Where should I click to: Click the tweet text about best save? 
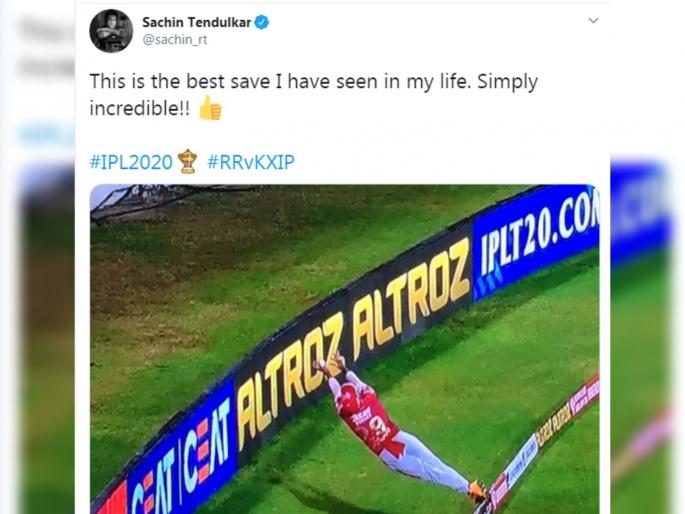[314, 95]
